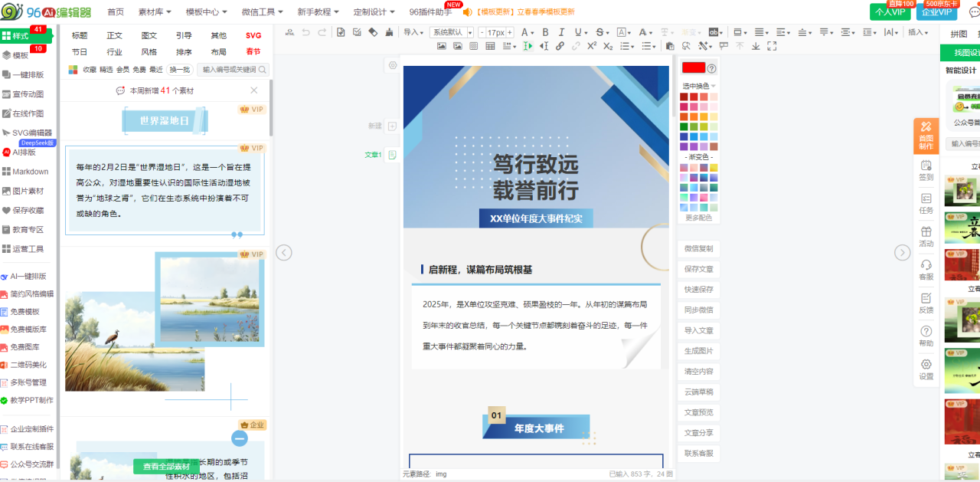Viewport: 980px width, 482px height.
Task: Toggle the 收藏 filter for materials
Action: pyautogui.click(x=90, y=70)
